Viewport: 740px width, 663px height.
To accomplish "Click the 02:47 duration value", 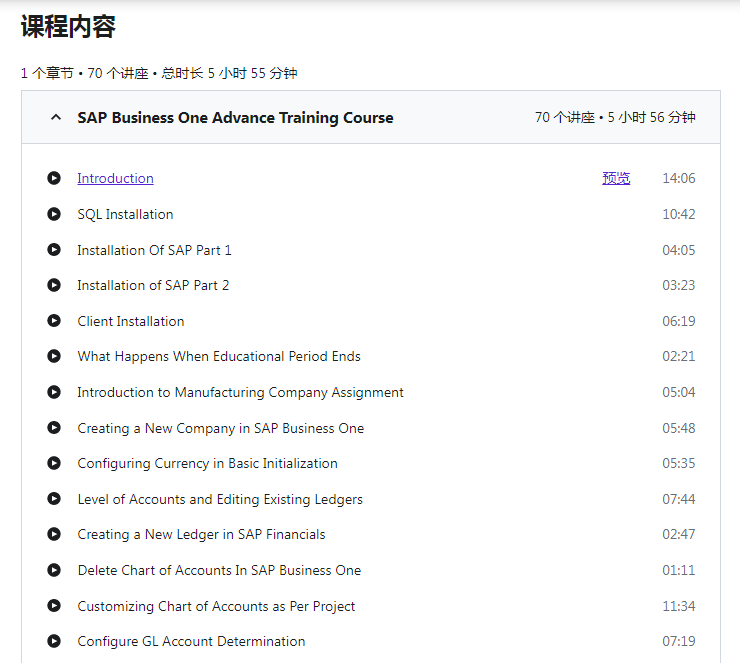I will pyautogui.click(x=679, y=534).
